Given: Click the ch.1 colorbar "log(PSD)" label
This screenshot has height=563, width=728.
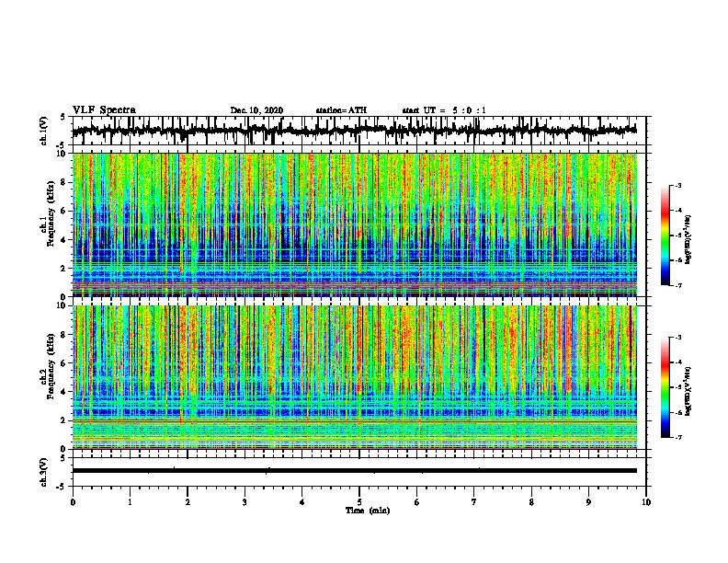Looking at the screenshot, I should click(x=688, y=240).
